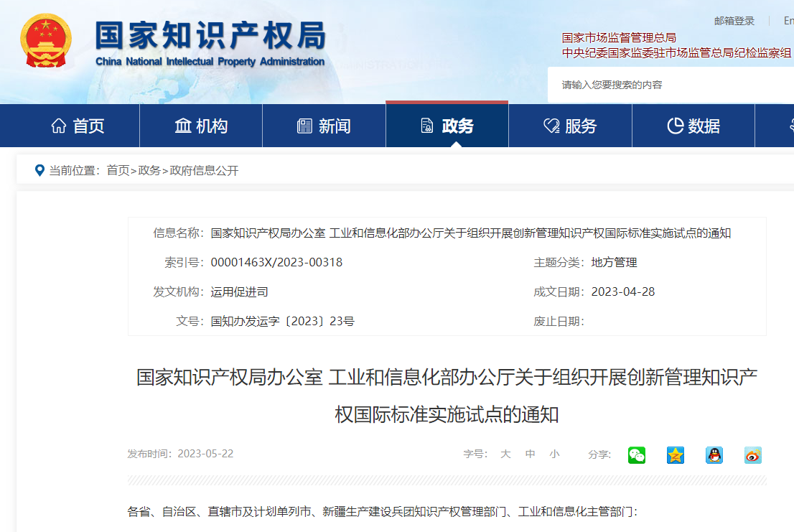Click the heart icon beside 服务
Image resolution: width=794 pixels, height=532 pixels.
pos(551,126)
